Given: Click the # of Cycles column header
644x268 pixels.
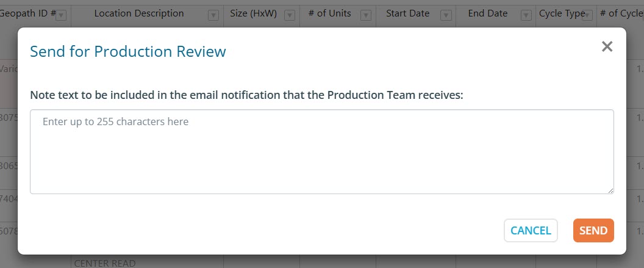Looking at the screenshot, I should click(x=621, y=13).
